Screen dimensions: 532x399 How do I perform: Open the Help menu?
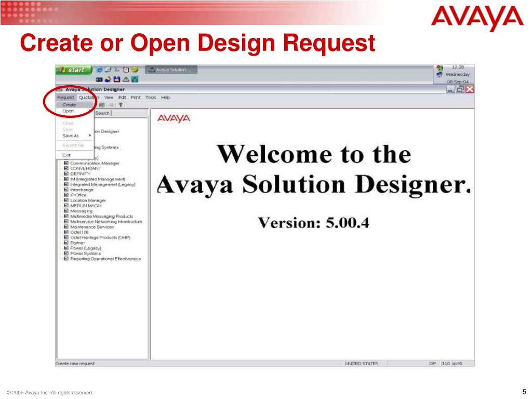166,97
